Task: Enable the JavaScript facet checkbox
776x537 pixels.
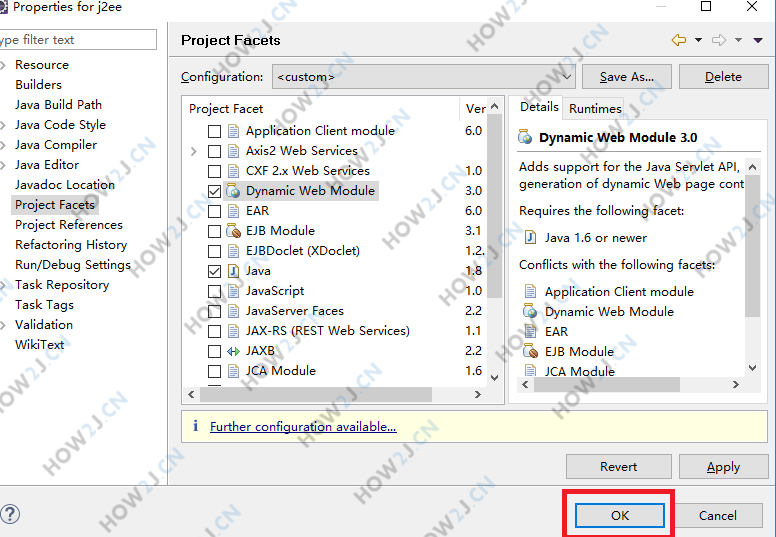Action: tap(214, 291)
